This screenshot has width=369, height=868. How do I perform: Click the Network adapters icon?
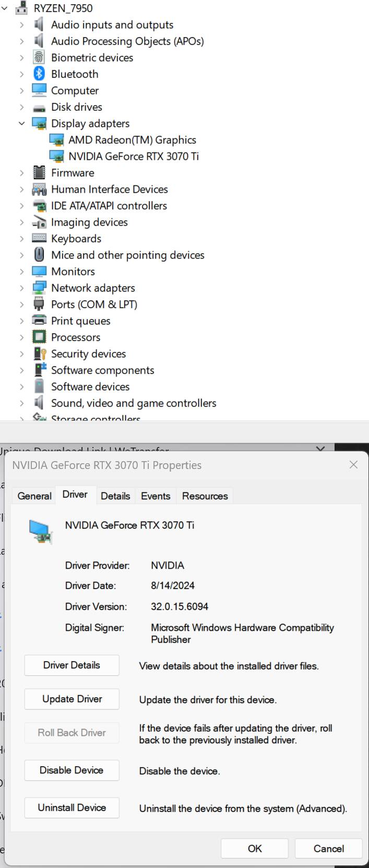(39, 288)
